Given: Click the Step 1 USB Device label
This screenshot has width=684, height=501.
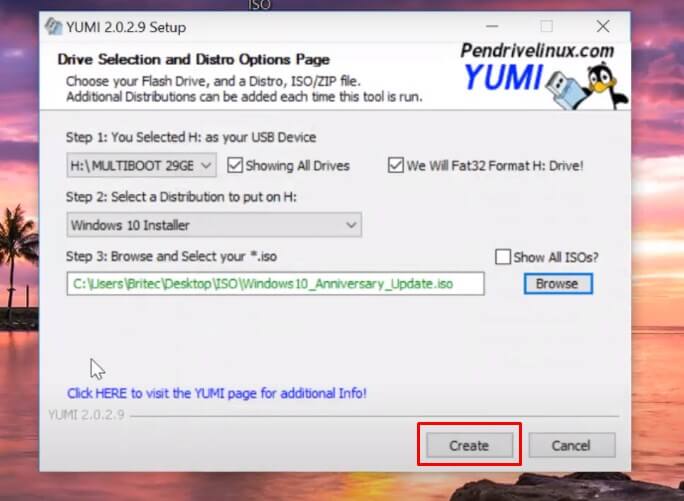Looking at the screenshot, I should pos(191,137).
